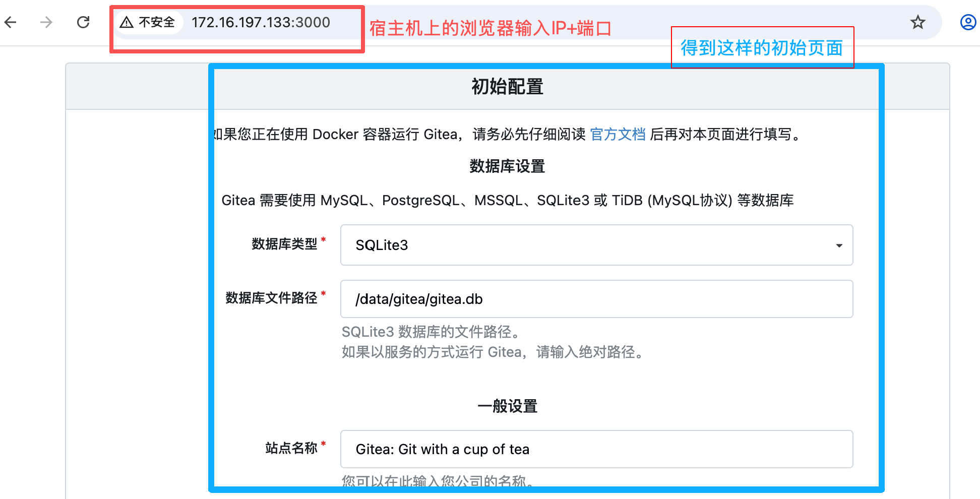The width and height of the screenshot is (980, 499).
Task: Click the browser forward arrow
Action: click(46, 22)
